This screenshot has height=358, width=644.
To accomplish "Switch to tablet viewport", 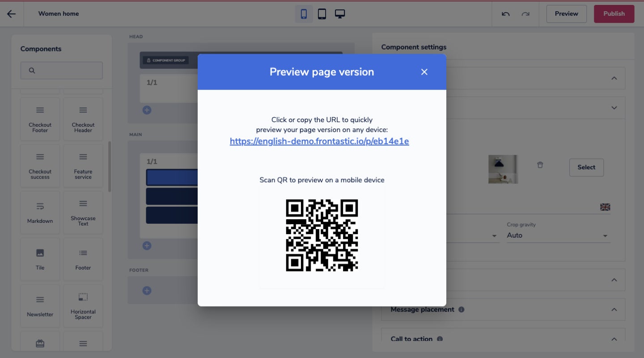I will coord(322,14).
